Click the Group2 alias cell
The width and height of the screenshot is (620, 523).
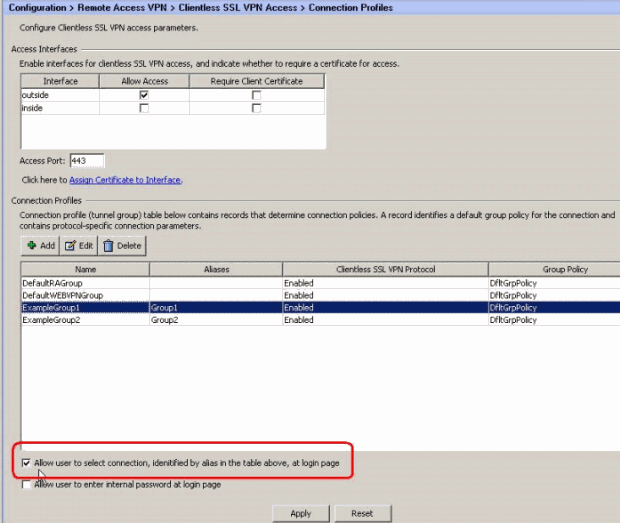[x=216, y=320]
